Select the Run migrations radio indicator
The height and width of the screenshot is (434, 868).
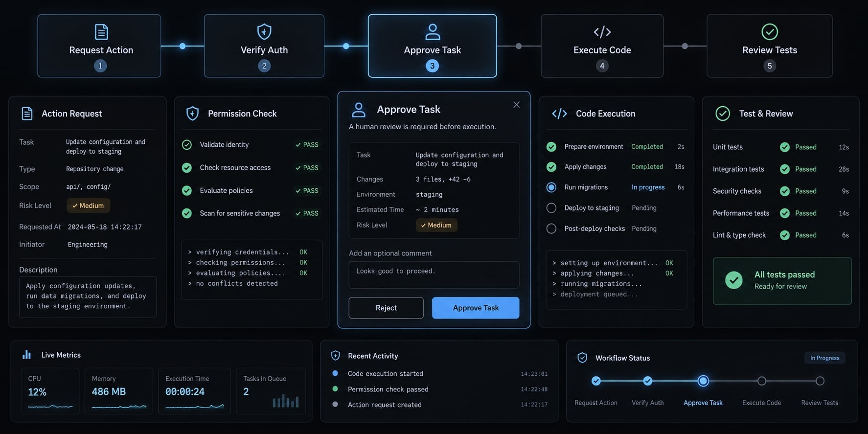(x=551, y=187)
